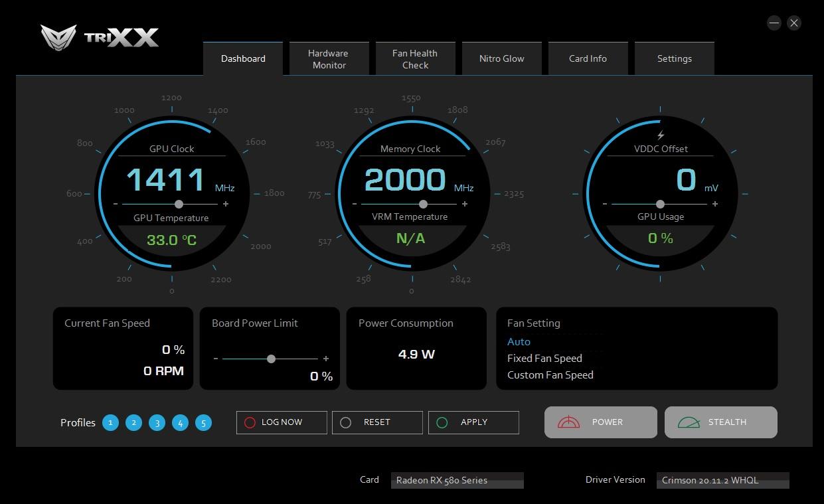Click the VDDC Offset slider handle
The height and width of the screenshot is (504, 824).
click(660, 204)
